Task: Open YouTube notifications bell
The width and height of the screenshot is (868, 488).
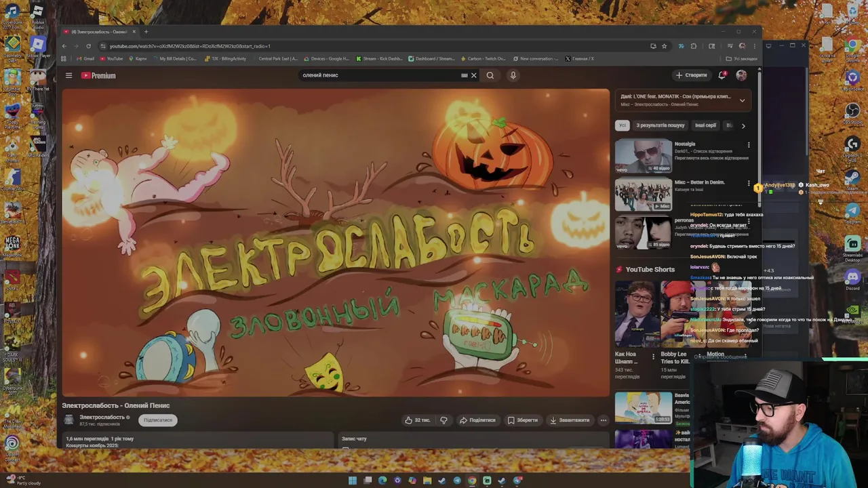Action: pyautogui.click(x=722, y=75)
